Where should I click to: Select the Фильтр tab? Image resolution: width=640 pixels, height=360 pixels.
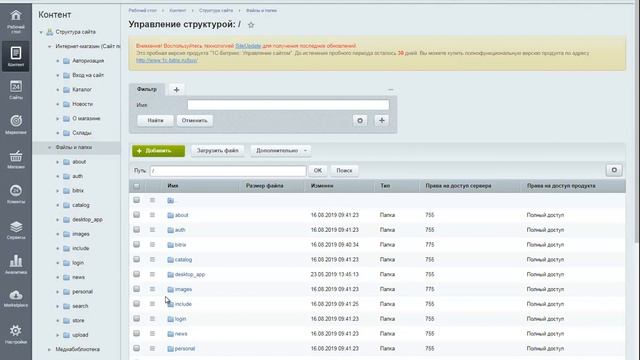click(147, 89)
